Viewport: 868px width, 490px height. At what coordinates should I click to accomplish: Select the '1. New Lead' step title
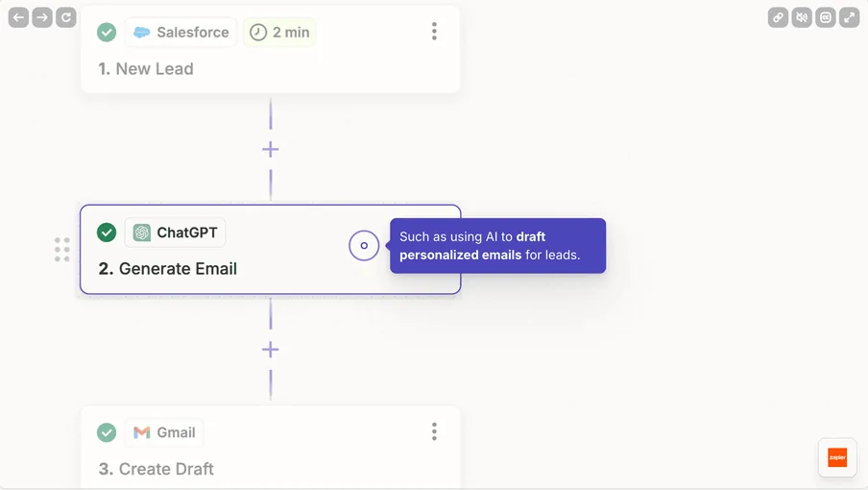pos(146,68)
